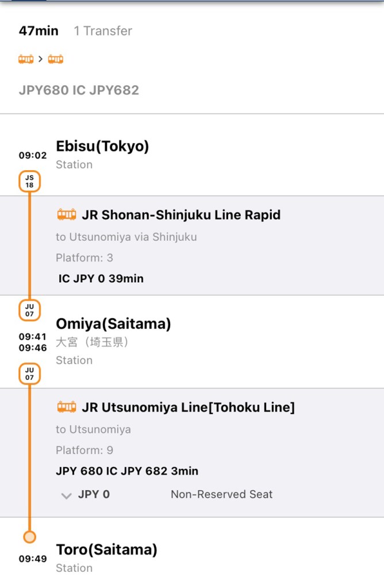Click the second train icon in route summary
Image resolution: width=384 pixels, height=588 pixels.
pyautogui.click(x=56, y=59)
